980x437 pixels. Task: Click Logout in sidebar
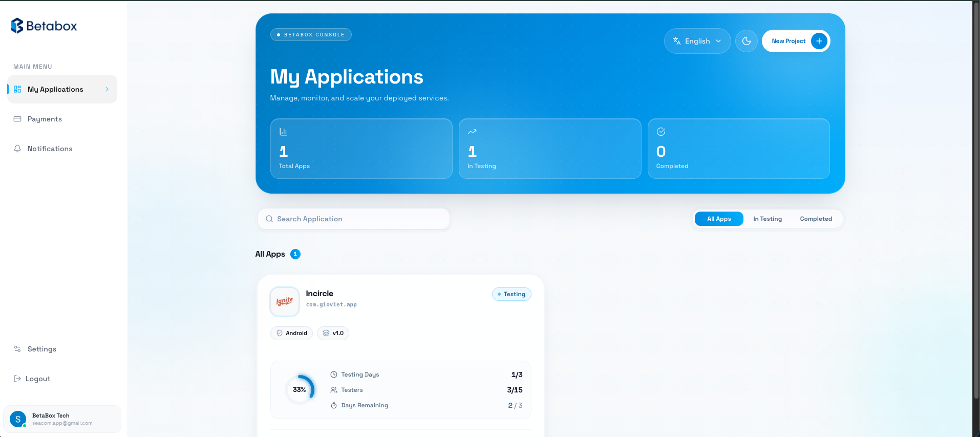[62, 379]
